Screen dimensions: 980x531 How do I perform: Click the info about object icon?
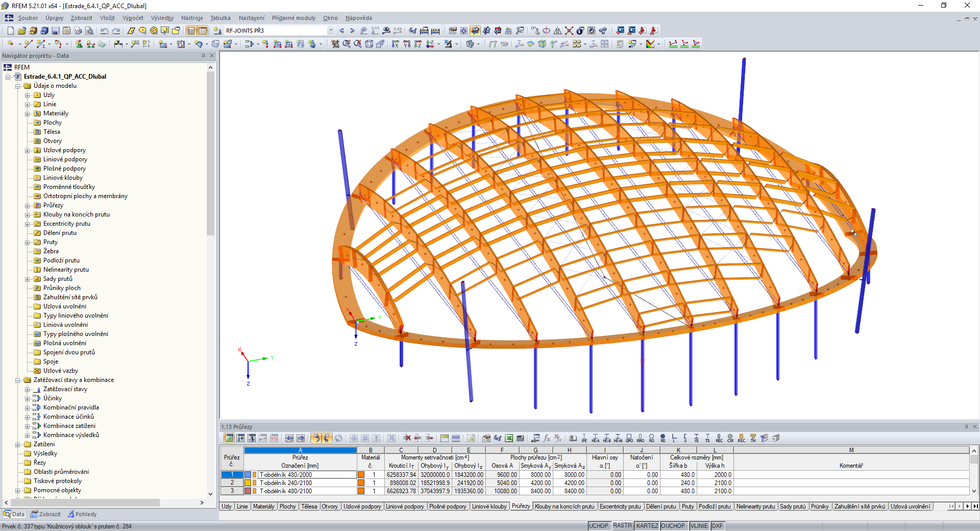[580, 31]
